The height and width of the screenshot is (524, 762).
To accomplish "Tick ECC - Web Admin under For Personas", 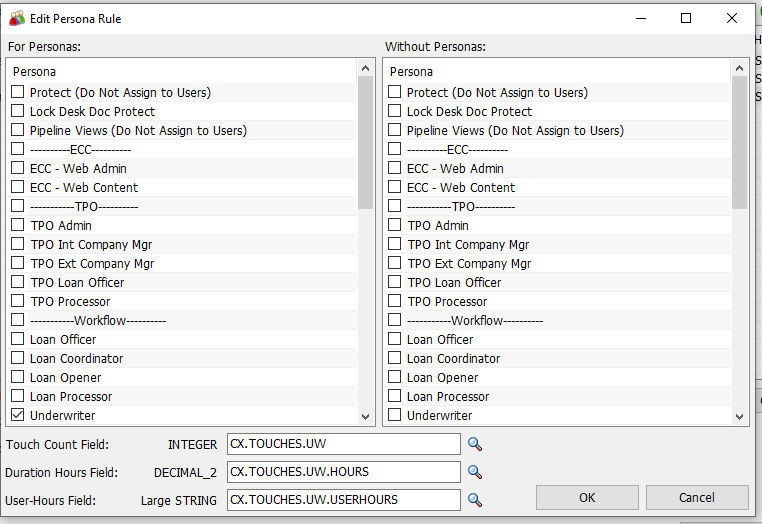I will pos(17,168).
